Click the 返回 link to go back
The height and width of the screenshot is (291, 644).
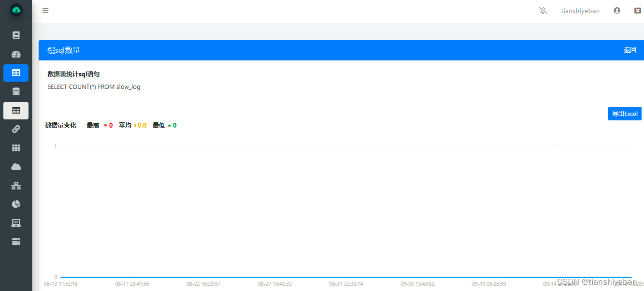click(x=630, y=50)
